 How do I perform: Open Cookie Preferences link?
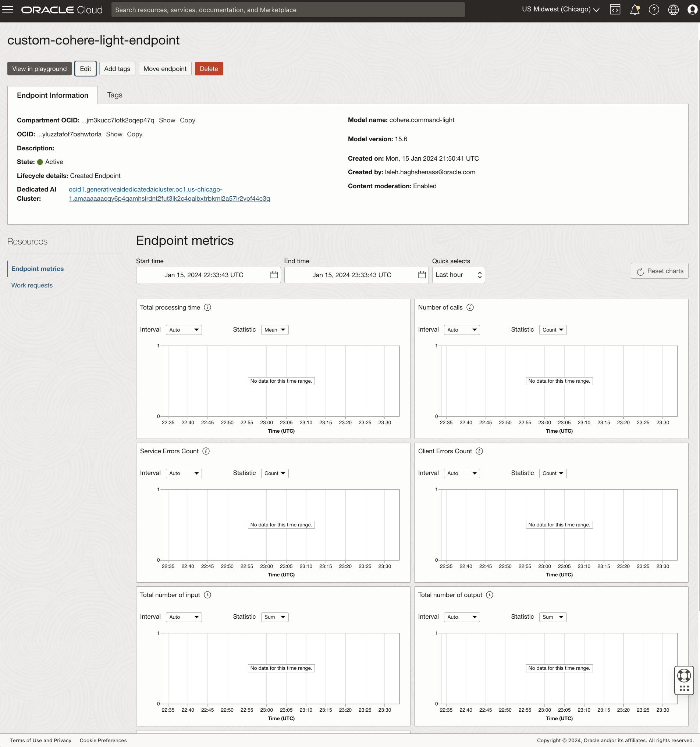coord(103,740)
